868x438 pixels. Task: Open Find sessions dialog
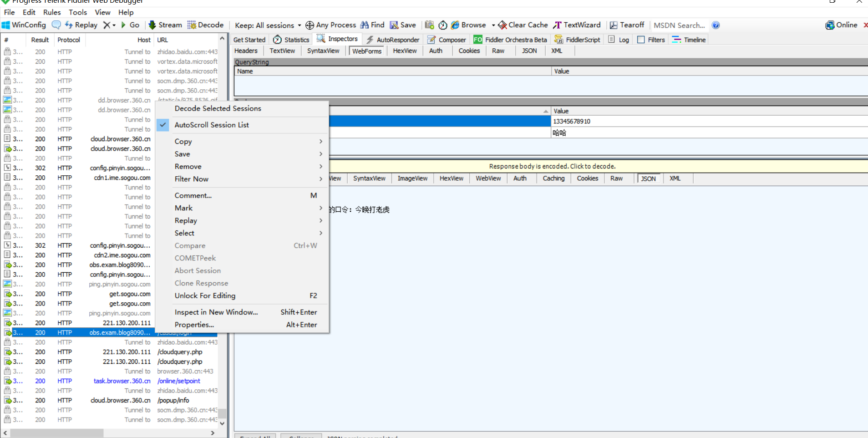[373, 25]
